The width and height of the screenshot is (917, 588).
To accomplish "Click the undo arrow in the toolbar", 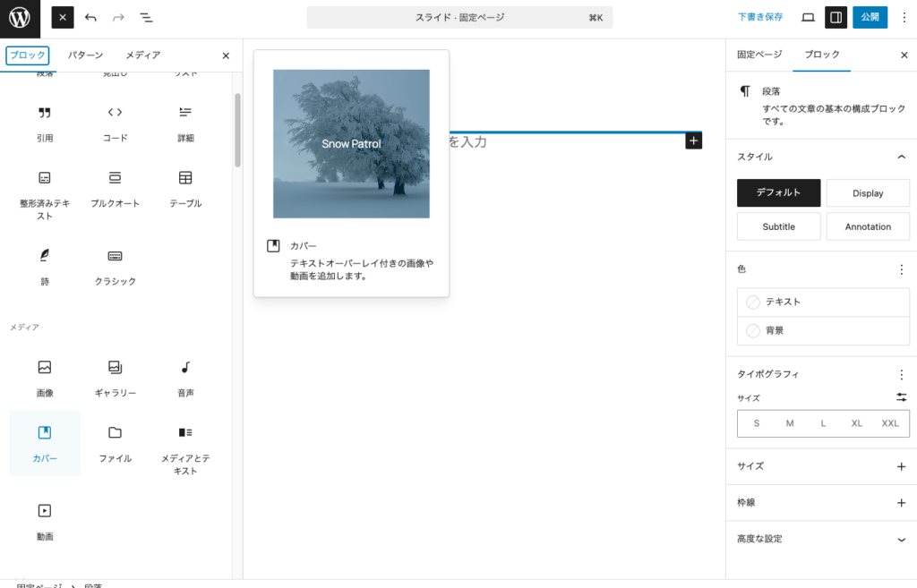I will tap(90, 17).
